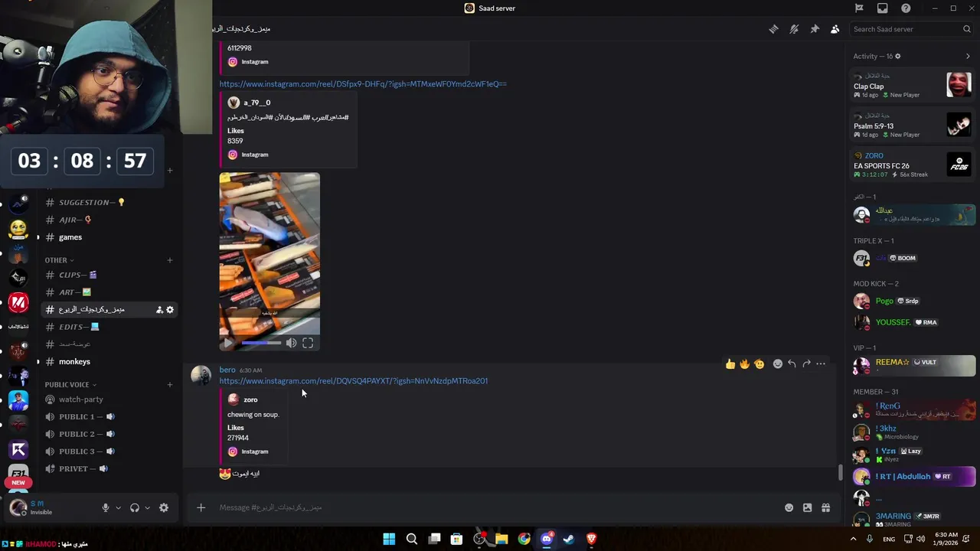Forward bero's message using the forward arrow
980x551 pixels.
806,364
